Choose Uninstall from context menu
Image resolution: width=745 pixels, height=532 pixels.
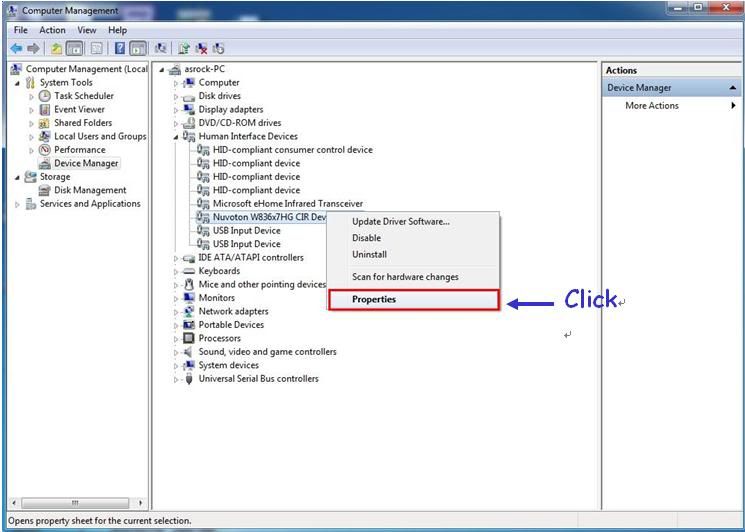[x=413, y=255]
